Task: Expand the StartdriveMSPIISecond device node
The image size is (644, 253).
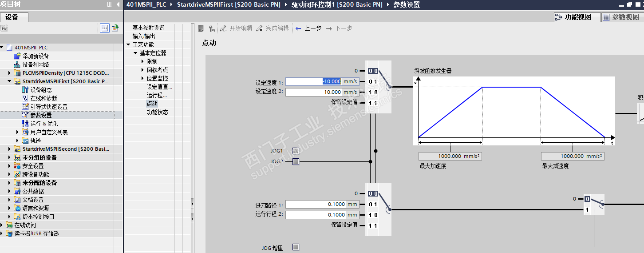Action: 10,149
